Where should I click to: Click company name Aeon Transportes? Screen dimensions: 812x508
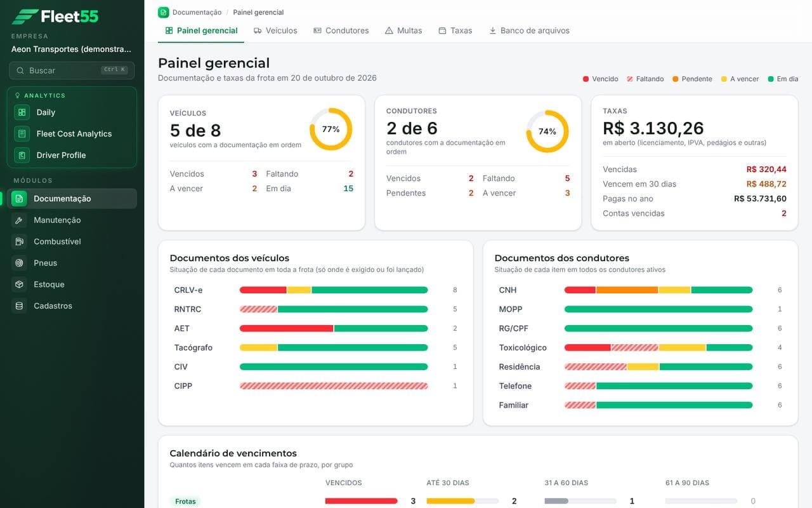point(71,49)
